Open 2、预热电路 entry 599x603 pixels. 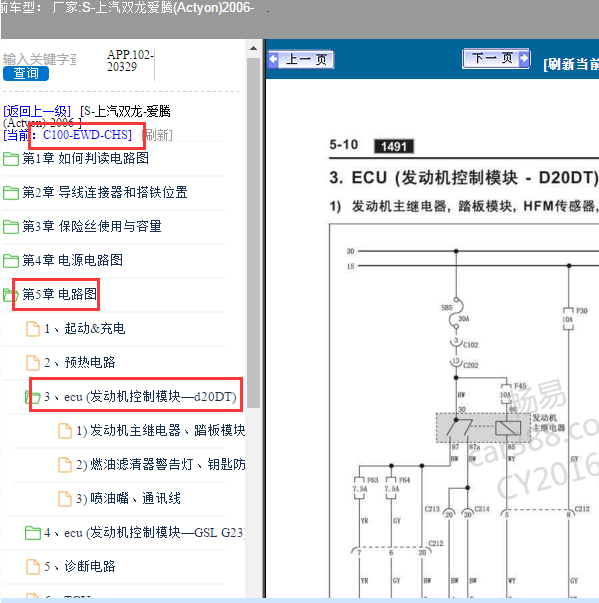tap(80, 362)
